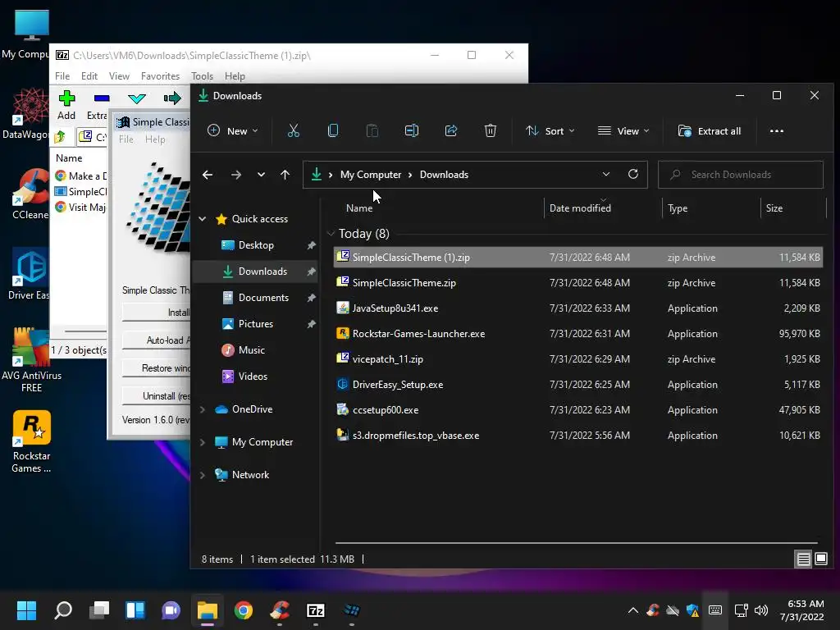Open Tools menu in 7-Zip
The image size is (840, 630).
pos(202,76)
